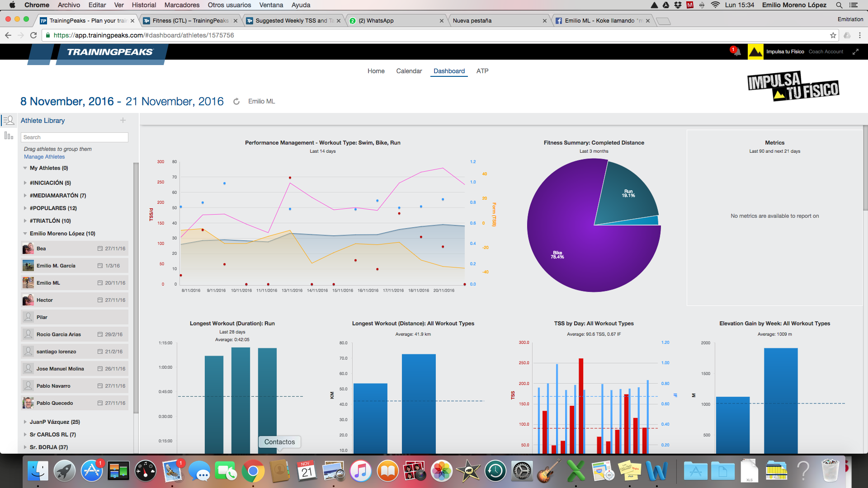Toggle fullscreen mode with expand arrows icon
Image resolution: width=868 pixels, height=488 pixels.
pos(855,52)
